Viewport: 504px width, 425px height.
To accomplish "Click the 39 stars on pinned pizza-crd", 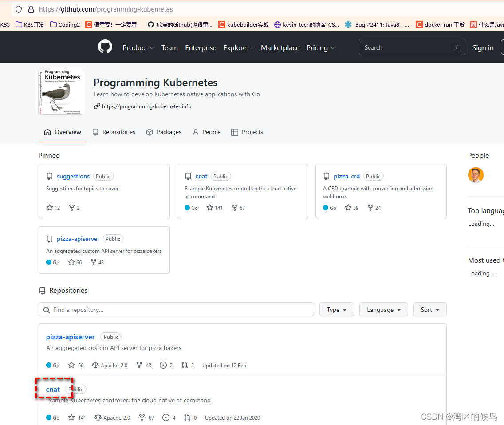I will point(352,208).
